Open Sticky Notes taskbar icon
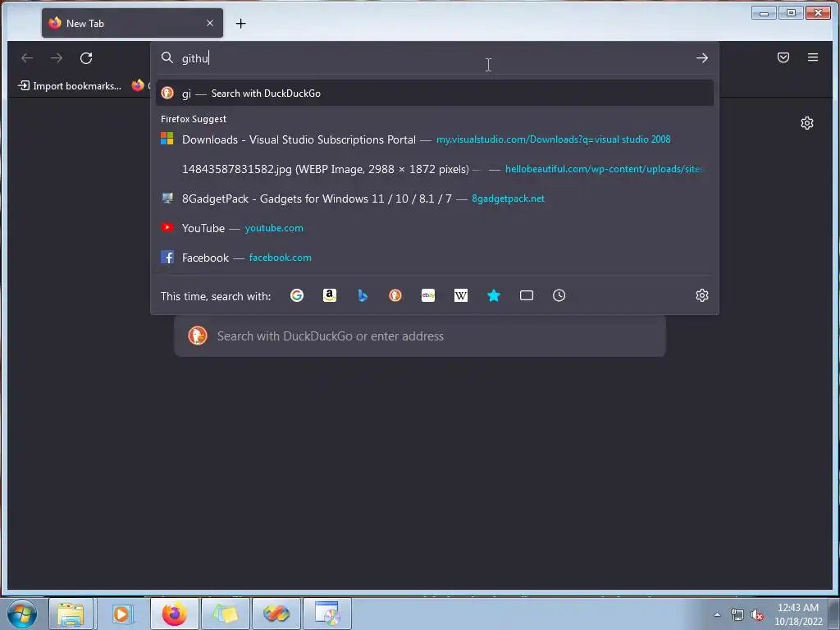 tap(225, 614)
